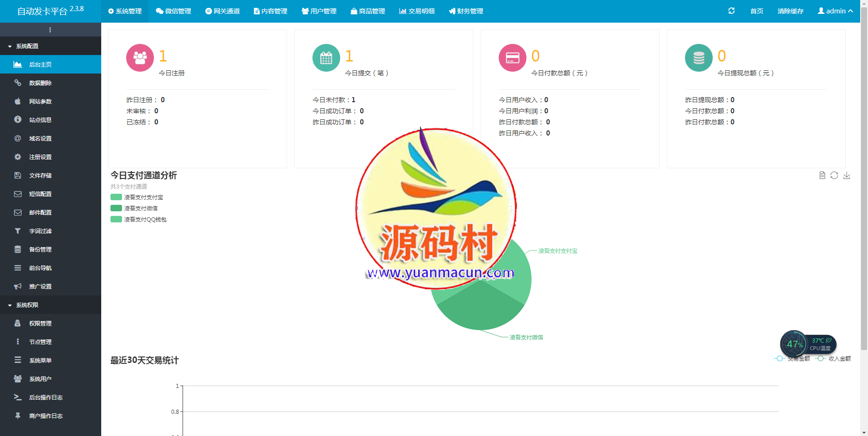This screenshot has width=868, height=436.
Task: Open the 商品管理 menu
Action: click(x=368, y=11)
